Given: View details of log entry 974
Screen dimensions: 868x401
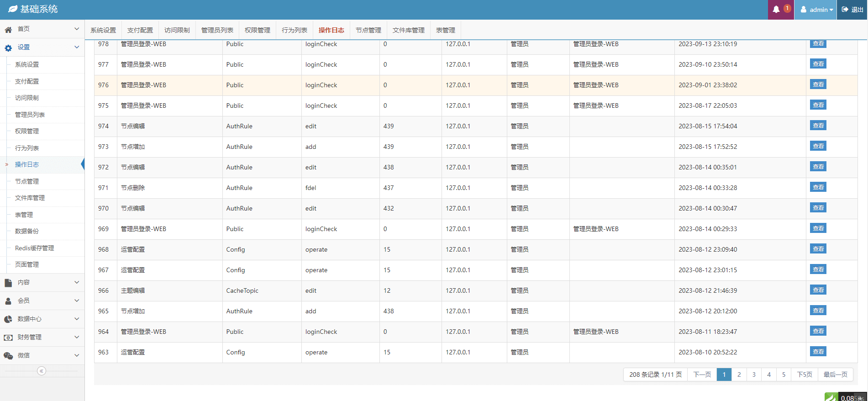Looking at the screenshot, I should point(818,126).
